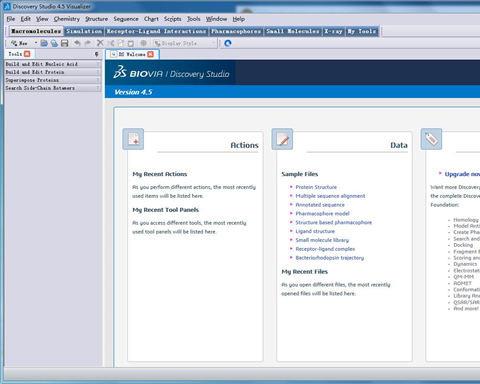The height and width of the screenshot is (384, 480).
Task: Open the Help menu
Action: click(239, 19)
